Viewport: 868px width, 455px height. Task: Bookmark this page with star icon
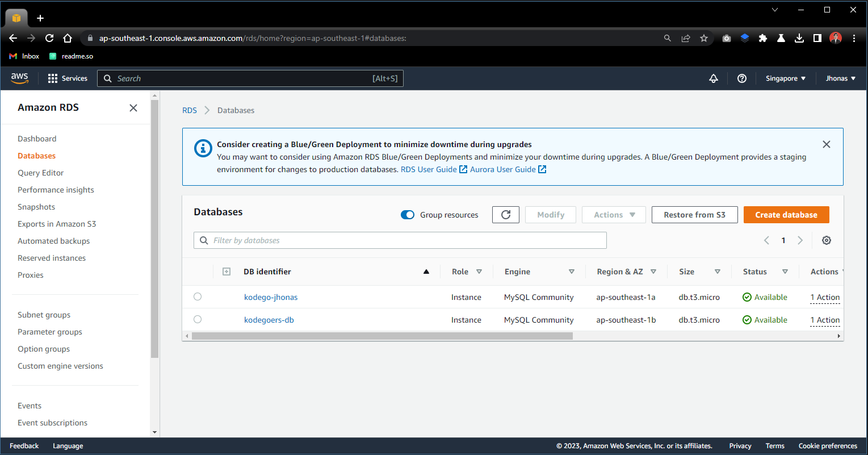point(704,38)
